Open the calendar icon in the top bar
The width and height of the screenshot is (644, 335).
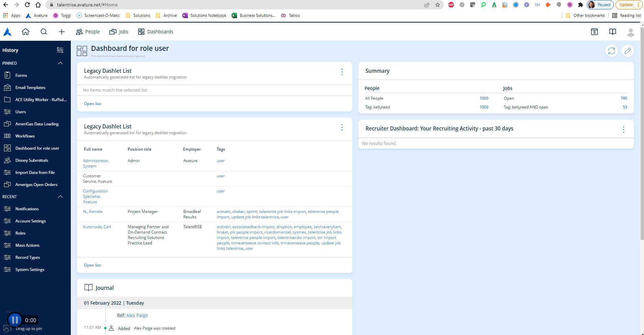pyautogui.click(x=594, y=31)
